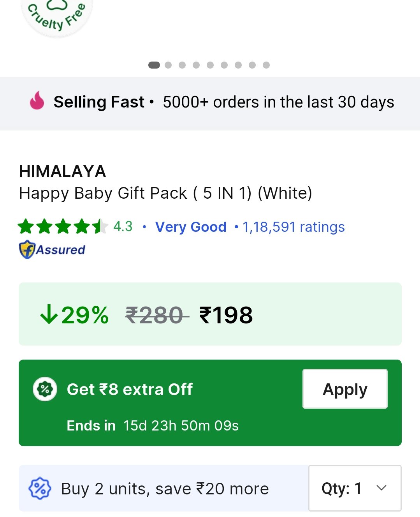Tap the active first carousel indicator
420x517 pixels.
pyautogui.click(x=154, y=65)
